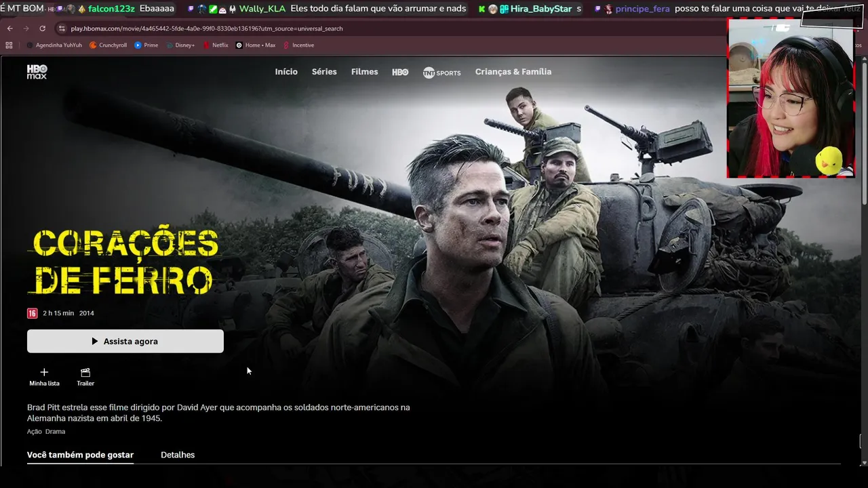Click the Drama genre tag

click(56, 432)
